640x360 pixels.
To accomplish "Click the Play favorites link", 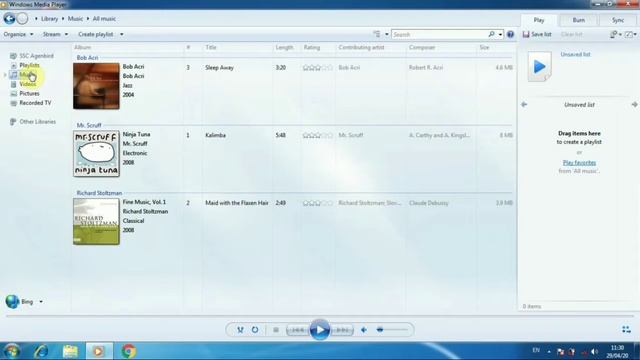I will pyautogui.click(x=579, y=162).
